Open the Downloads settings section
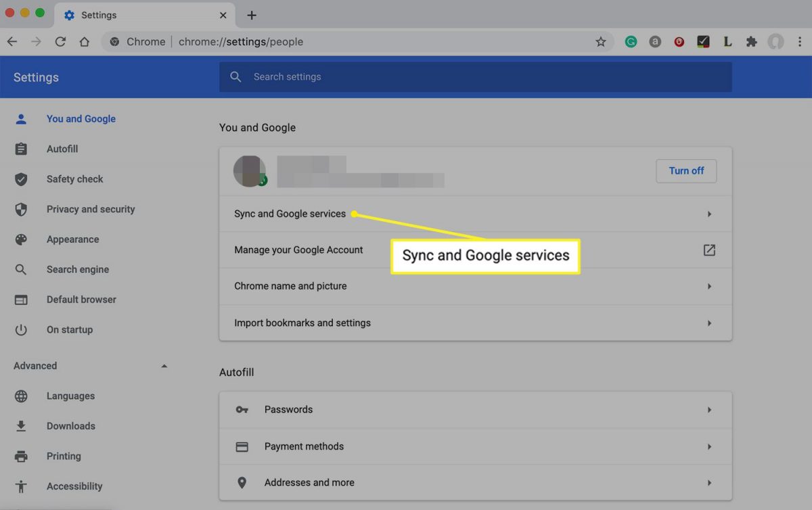This screenshot has height=510, width=812. point(70,425)
